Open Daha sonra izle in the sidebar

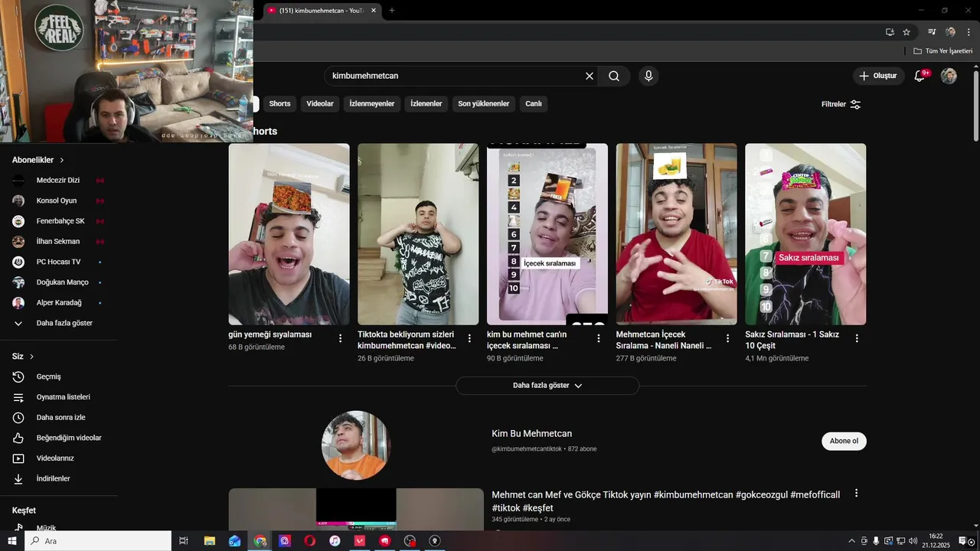(59, 417)
